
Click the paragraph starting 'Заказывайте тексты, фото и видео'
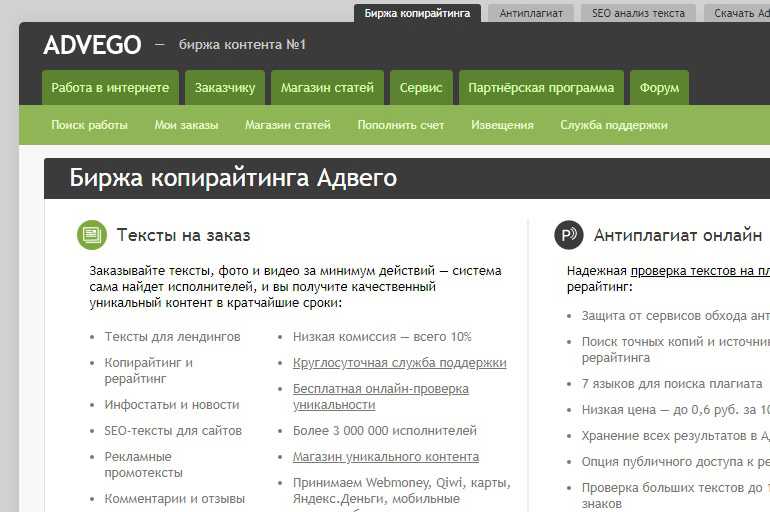click(295, 287)
